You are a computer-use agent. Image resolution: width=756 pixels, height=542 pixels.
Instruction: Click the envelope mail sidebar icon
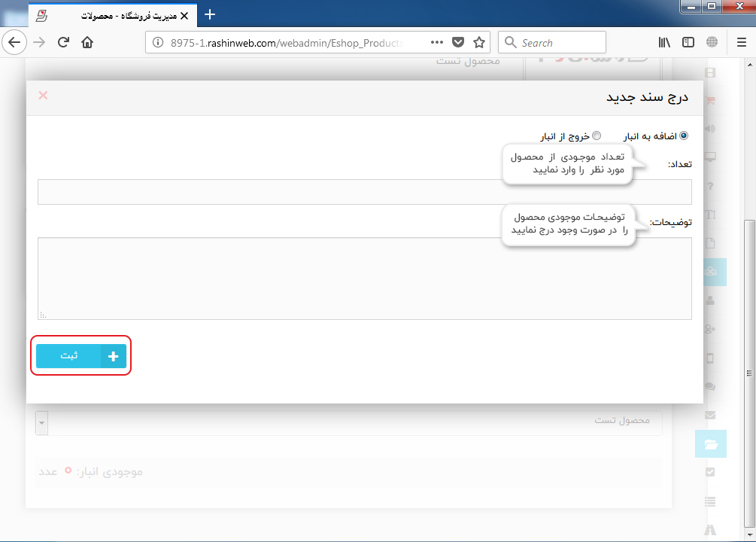(710, 415)
